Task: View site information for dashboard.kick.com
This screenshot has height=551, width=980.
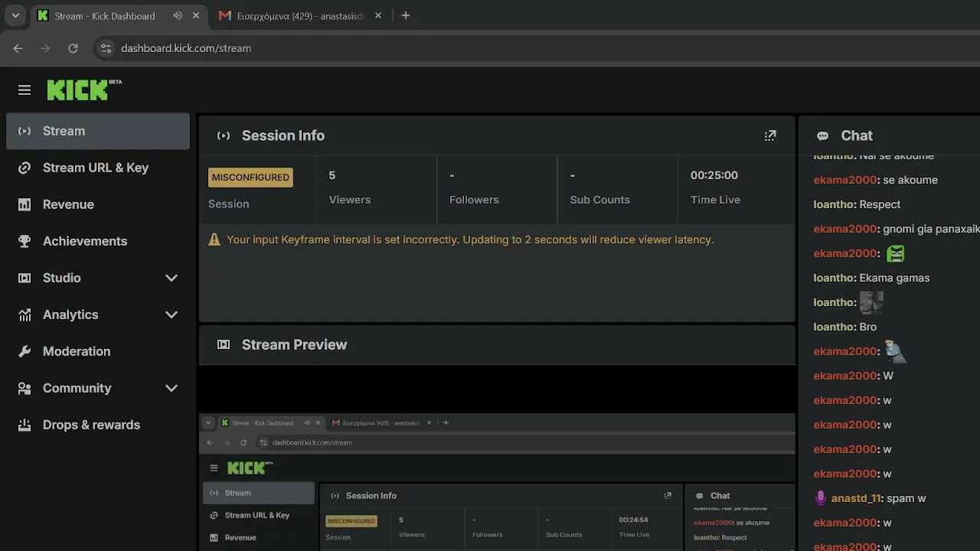Action: (x=106, y=48)
